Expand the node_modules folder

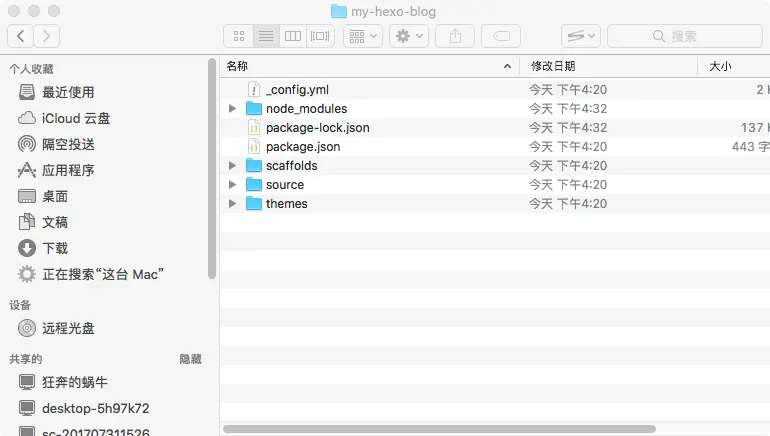click(232, 109)
